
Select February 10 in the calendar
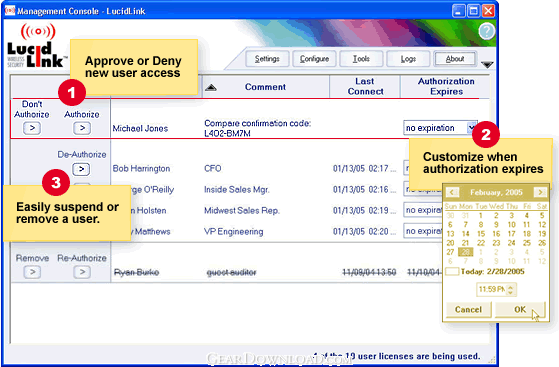click(512, 225)
